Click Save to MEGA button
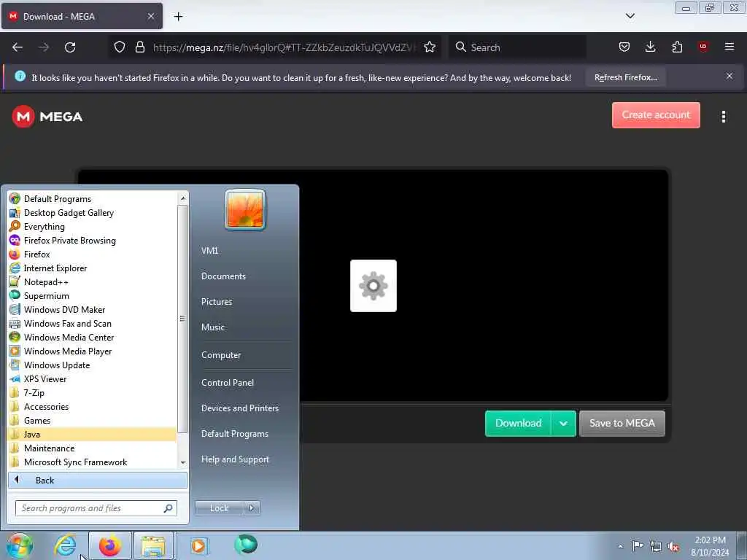747x560 pixels. click(x=622, y=423)
